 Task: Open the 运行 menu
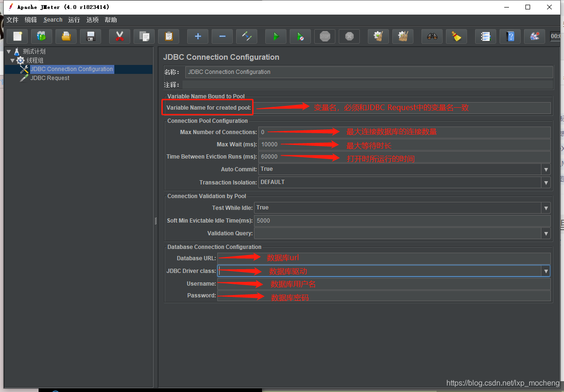click(74, 20)
